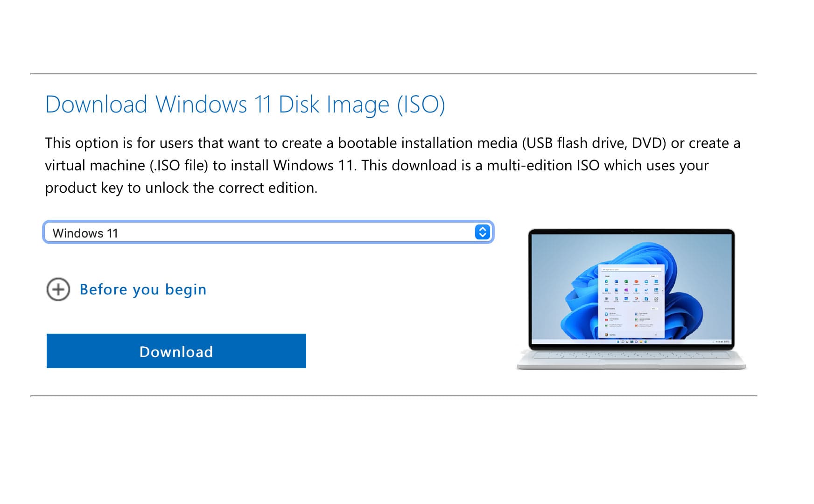This screenshot has height=504, width=814.
Task: Click the 'Download Windows 11 Disk Image (ISO)' heading
Action: coord(245,104)
